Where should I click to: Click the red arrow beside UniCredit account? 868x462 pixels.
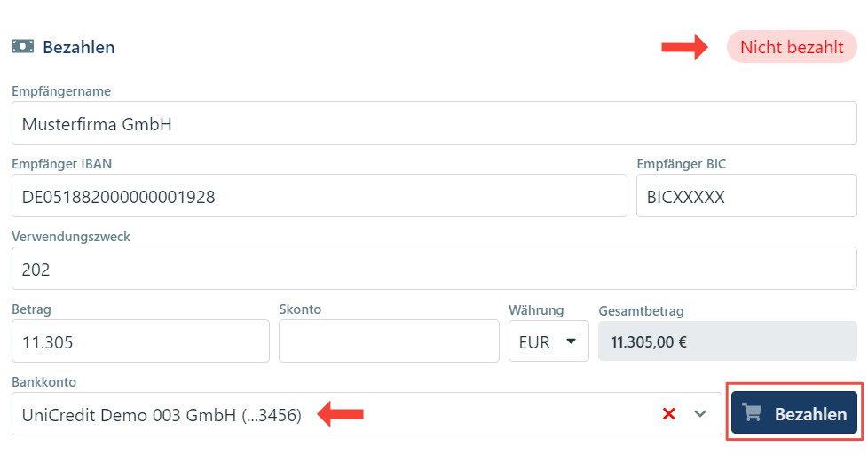point(341,413)
